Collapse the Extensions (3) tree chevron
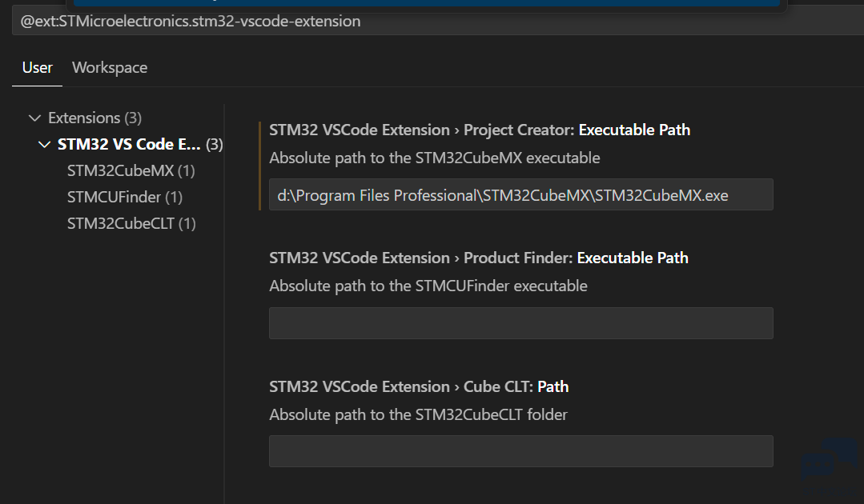 (x=34, y=118)
